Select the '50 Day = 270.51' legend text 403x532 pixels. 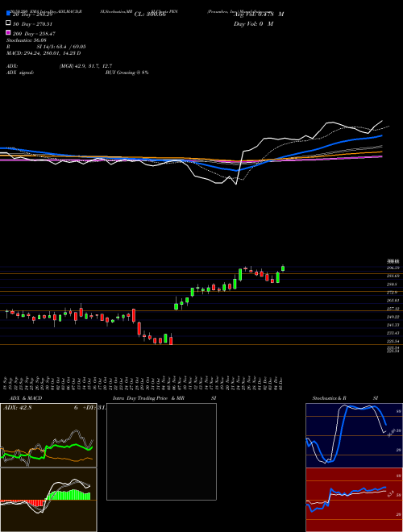point(32,24)
